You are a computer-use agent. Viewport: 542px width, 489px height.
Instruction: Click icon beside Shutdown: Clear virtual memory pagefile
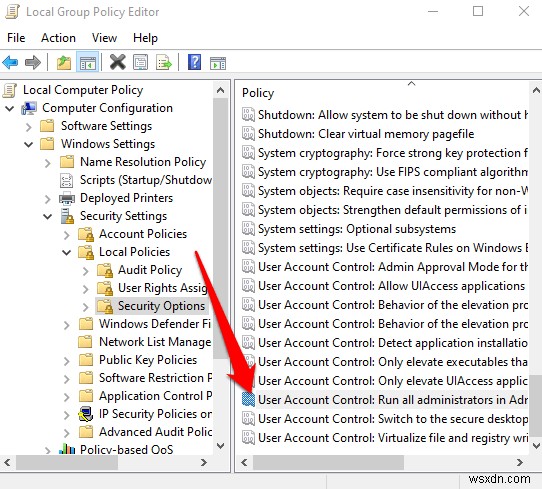tap(249, 134)
